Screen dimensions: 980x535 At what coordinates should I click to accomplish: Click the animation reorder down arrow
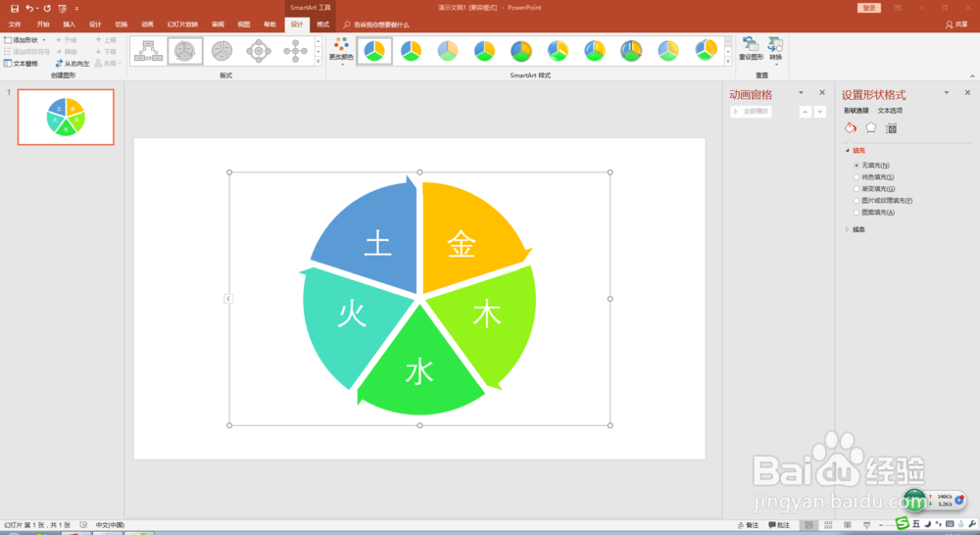[x=820, y=112]
